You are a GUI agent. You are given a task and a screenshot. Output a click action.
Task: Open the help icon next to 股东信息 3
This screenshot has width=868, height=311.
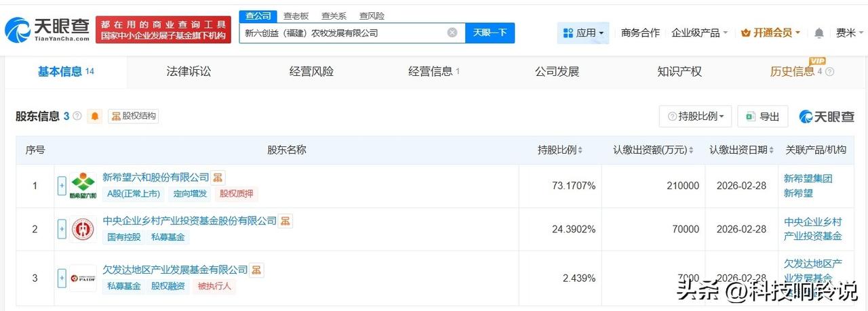tap(77, 117)
